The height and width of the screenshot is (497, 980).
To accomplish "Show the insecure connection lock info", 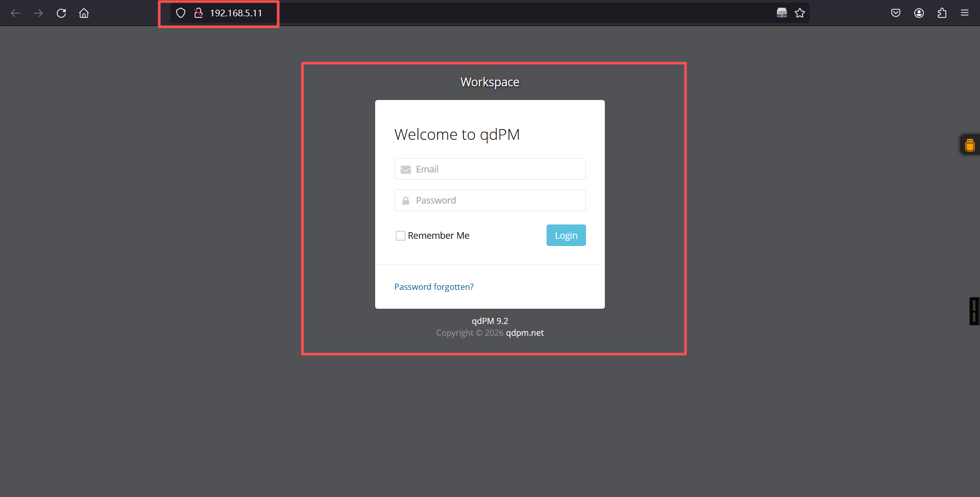I will click(x=199, y=13).
